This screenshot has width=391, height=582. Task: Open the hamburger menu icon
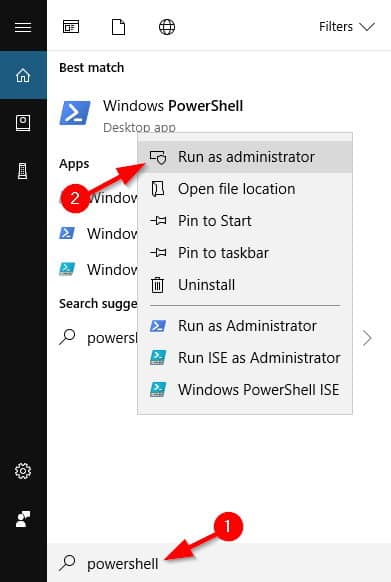pyautogui.click(x=23, y=27)
